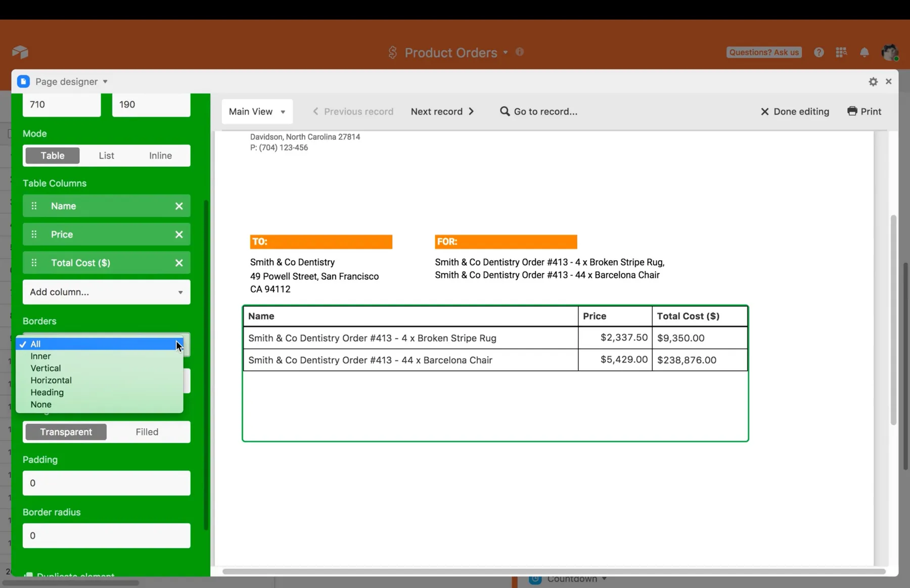Remove the Price table column
Screen dimensions: 910x588
click(179, 234)
